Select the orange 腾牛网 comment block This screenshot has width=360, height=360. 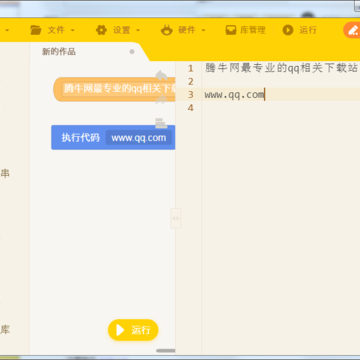tap(114, 89)
